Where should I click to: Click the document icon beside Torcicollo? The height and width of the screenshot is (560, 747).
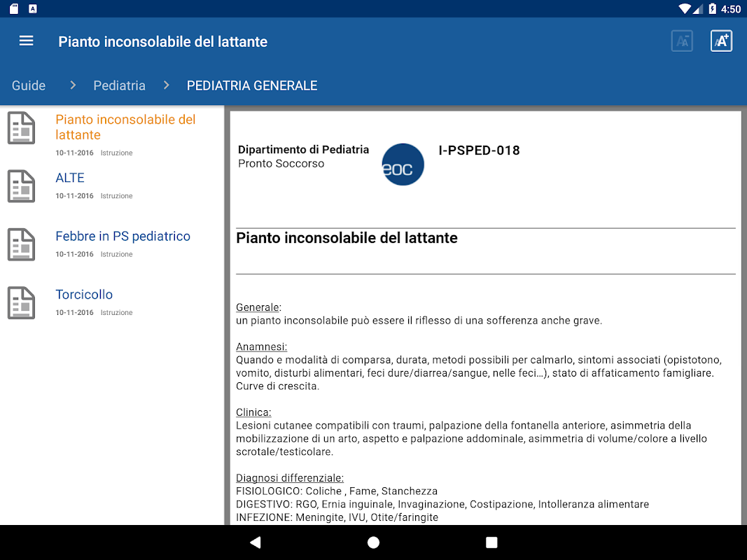pyautogui.click(x=22, y=303)
